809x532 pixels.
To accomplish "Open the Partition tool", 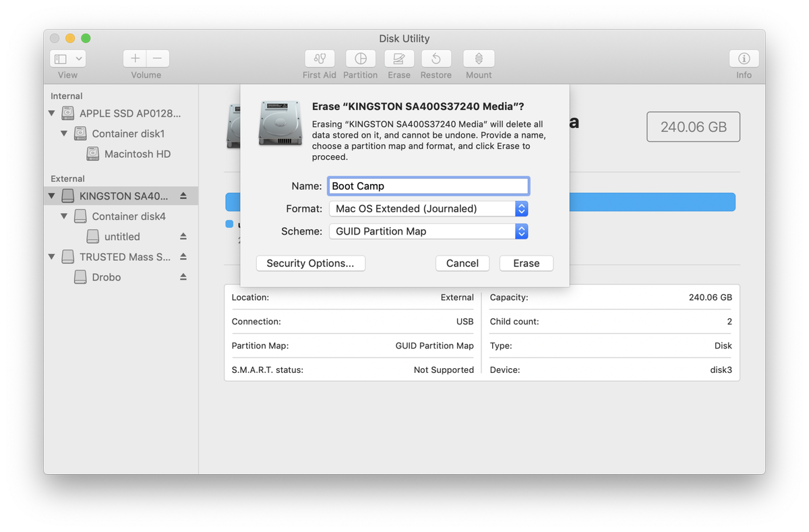I will pos(361,59).
